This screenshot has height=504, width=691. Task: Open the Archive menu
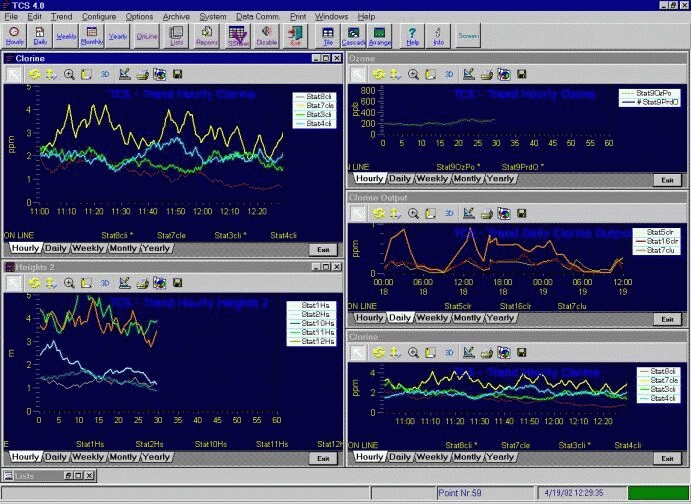click(176, 16)
